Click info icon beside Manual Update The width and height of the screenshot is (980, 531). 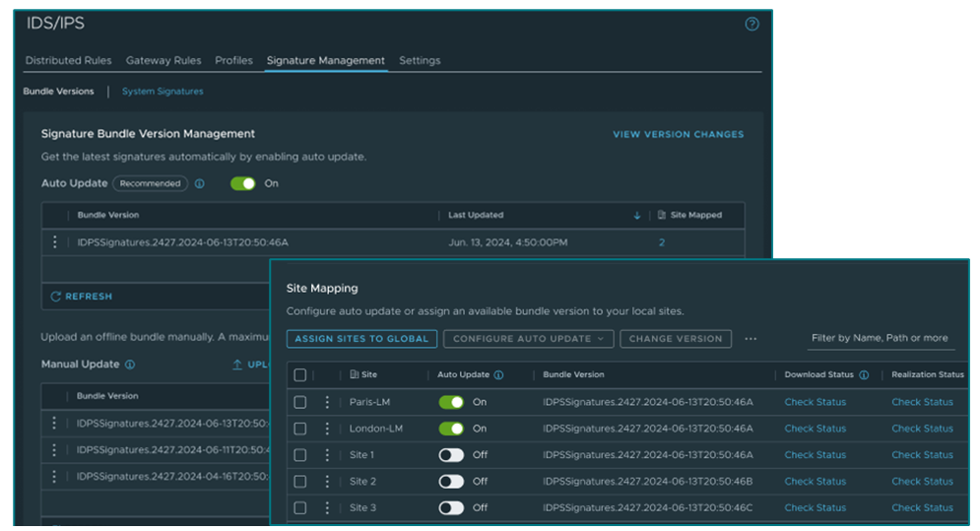[130, 365]
